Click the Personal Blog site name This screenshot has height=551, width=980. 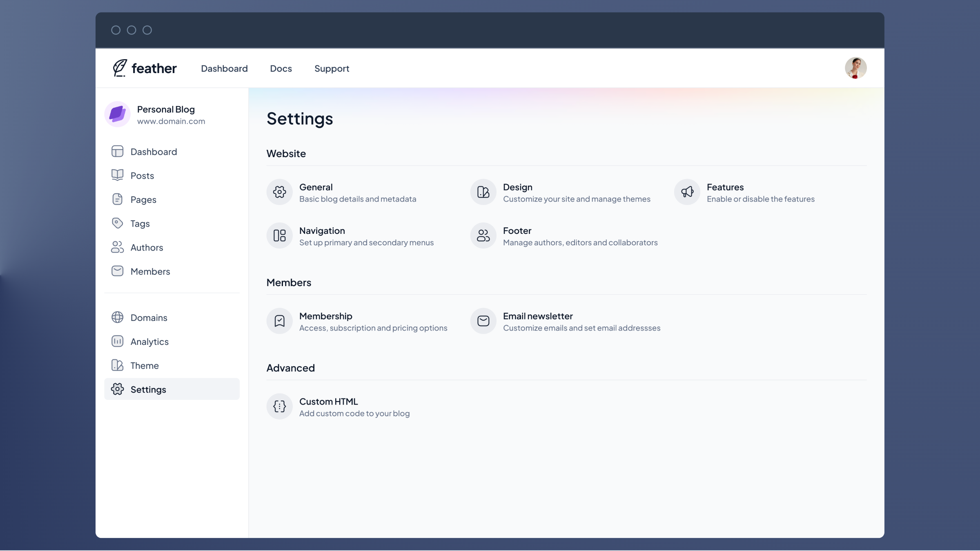(166, 109)
